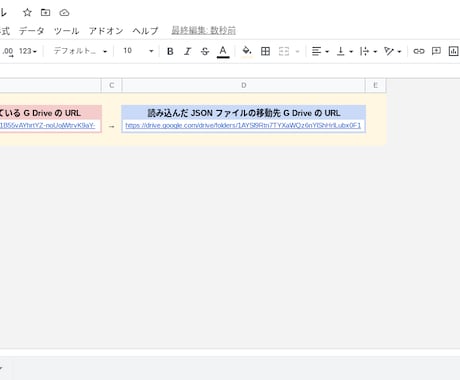This screenshot has height=380, width=460.
Task: Toggle italic formatting
Action: pyautogui.click(x=188, y=51)
